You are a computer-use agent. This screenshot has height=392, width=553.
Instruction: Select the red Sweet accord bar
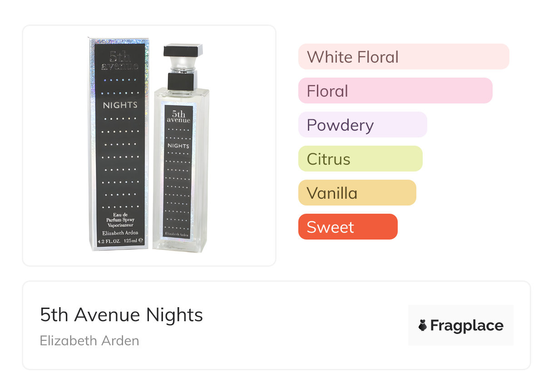click(348, 227)
